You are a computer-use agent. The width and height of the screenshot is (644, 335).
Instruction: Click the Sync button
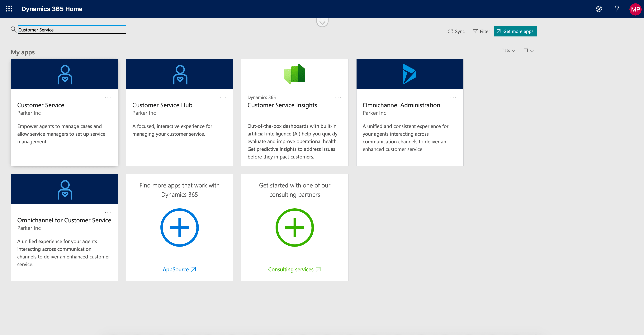click(x=456, y=31)
